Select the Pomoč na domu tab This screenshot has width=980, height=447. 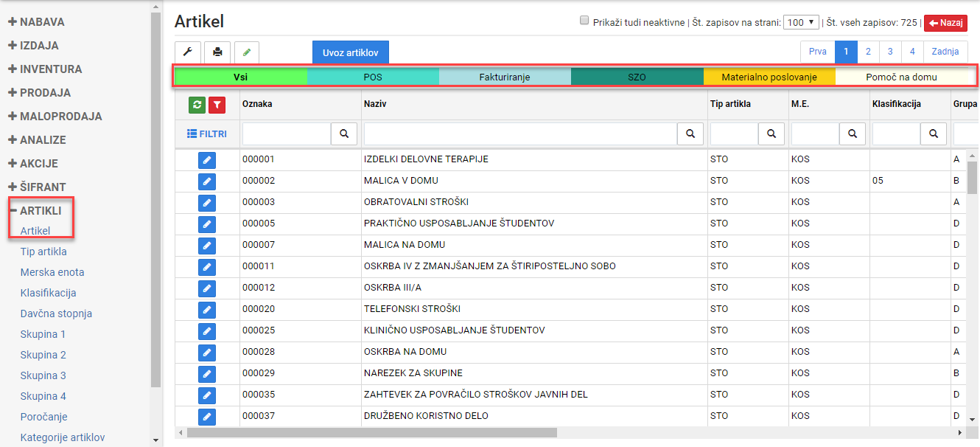[901, 77]
